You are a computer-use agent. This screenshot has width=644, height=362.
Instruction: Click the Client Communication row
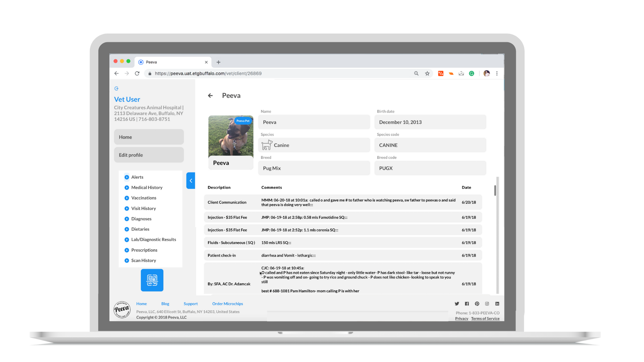pyautogui.click(x=343, y=202)
